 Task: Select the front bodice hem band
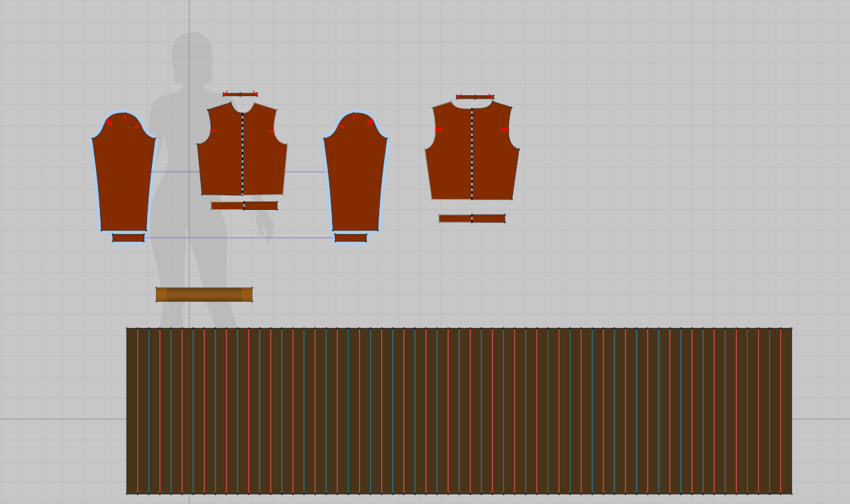coord(244,206)
